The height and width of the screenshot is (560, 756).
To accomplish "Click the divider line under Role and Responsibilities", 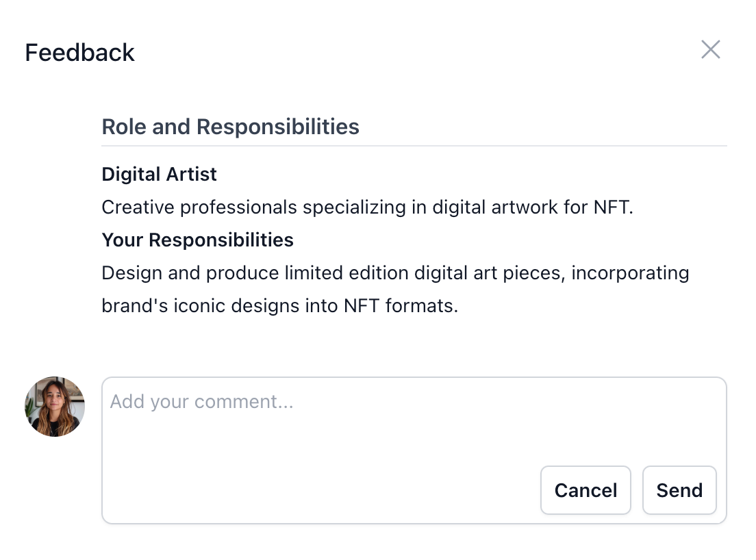I will coord(414,146).
